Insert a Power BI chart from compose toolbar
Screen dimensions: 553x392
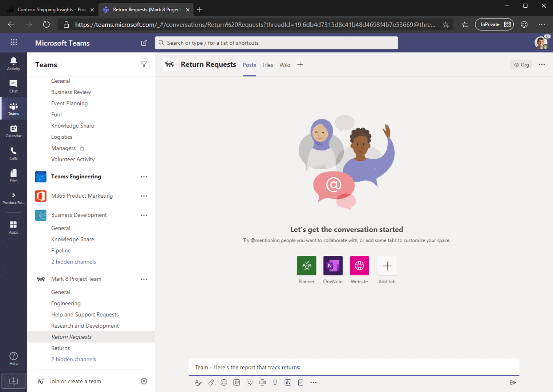(288, 383)
